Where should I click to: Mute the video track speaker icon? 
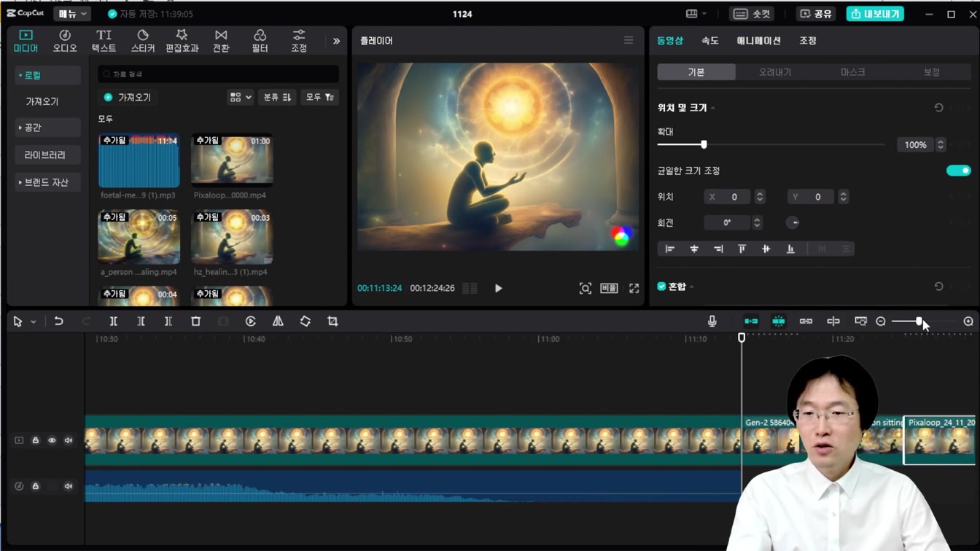pos(69,440)
